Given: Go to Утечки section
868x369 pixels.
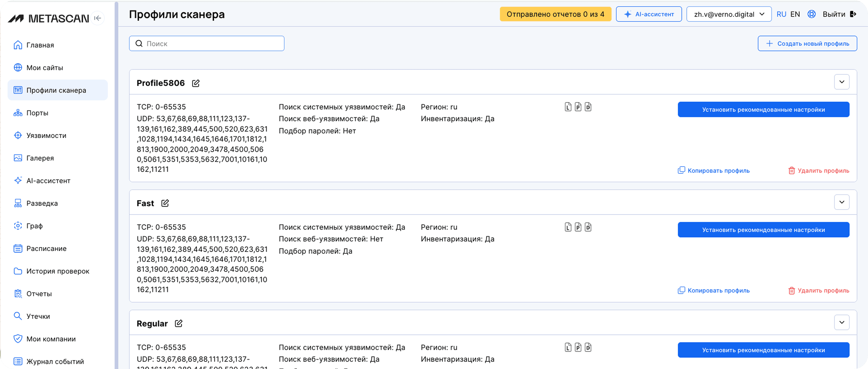Looking at the screenshot, I should 58,316.
